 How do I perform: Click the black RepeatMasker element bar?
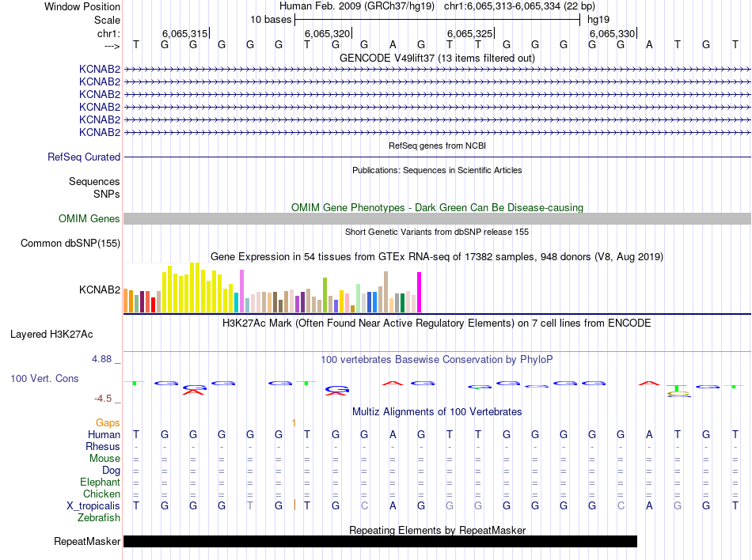tap(380, 542)
